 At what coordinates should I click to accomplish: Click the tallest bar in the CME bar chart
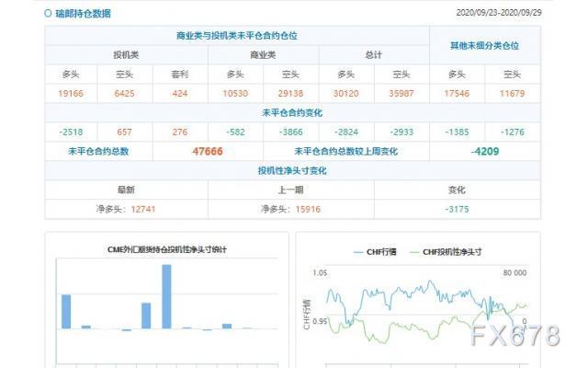pyautogui.click(x=166, y=296)
